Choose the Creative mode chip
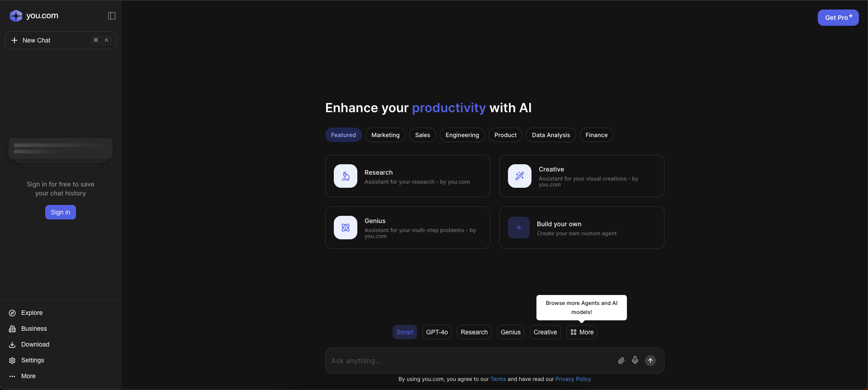 (x=545, y=332)
